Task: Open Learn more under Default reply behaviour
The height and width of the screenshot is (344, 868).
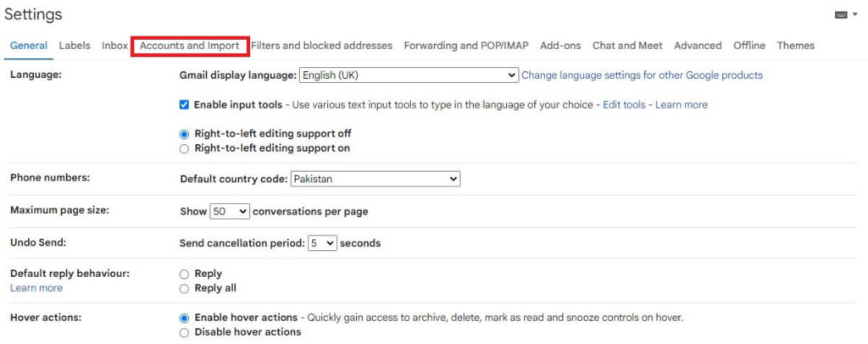Action: click(36, 288)
